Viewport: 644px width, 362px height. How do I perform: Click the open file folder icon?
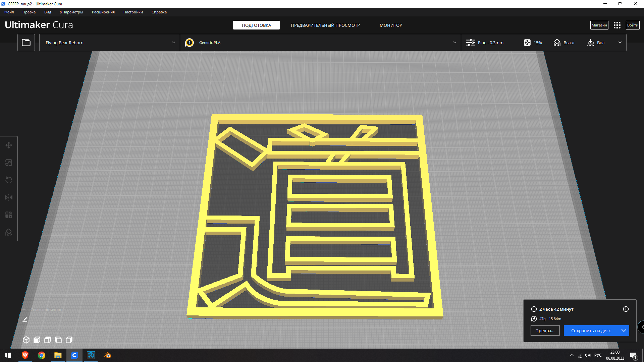pyautogui.click(x=26, y=43)
